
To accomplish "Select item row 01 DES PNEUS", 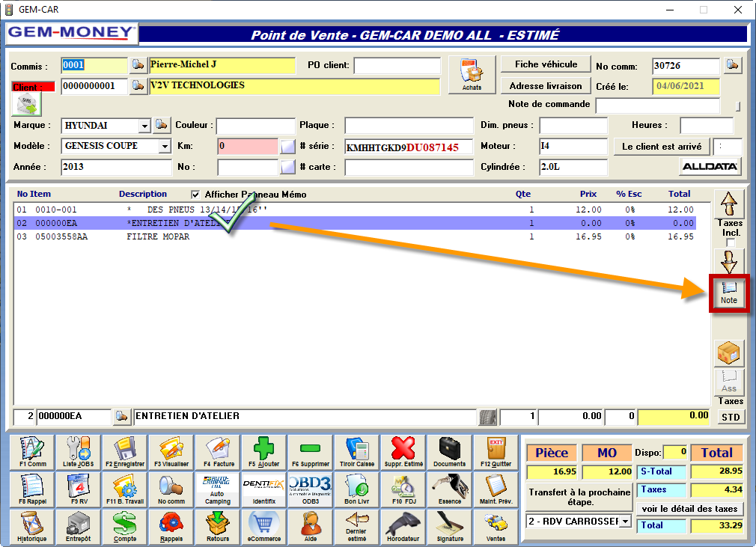I will click(355, 210).
